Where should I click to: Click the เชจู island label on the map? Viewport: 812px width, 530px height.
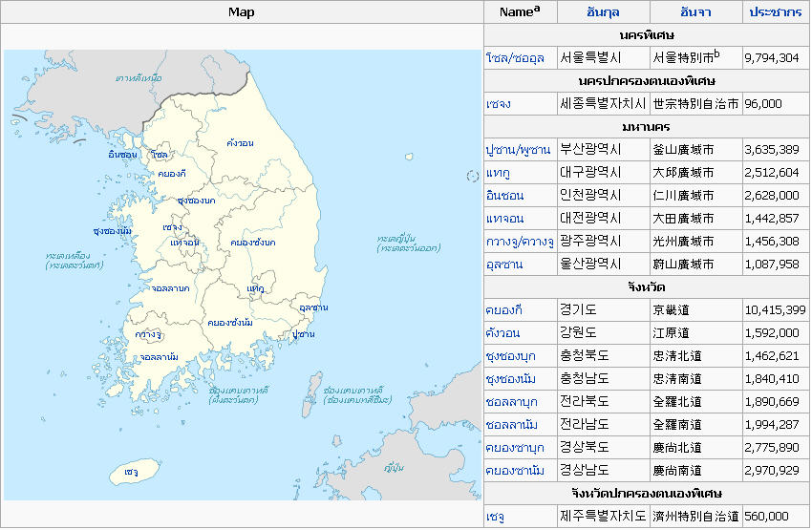[132, 473]
